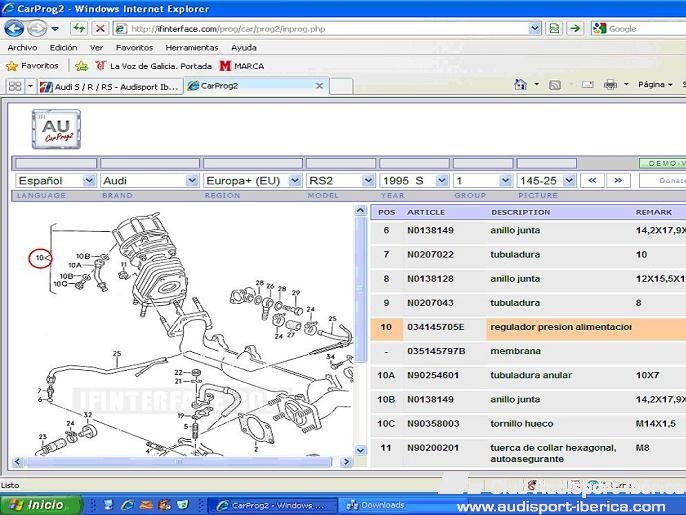Image resolution: width=686 pixels, height=515 pixels.
Task: Switch to CarProg2 - Windows taskbar button
Action: (x=272, y=505)
